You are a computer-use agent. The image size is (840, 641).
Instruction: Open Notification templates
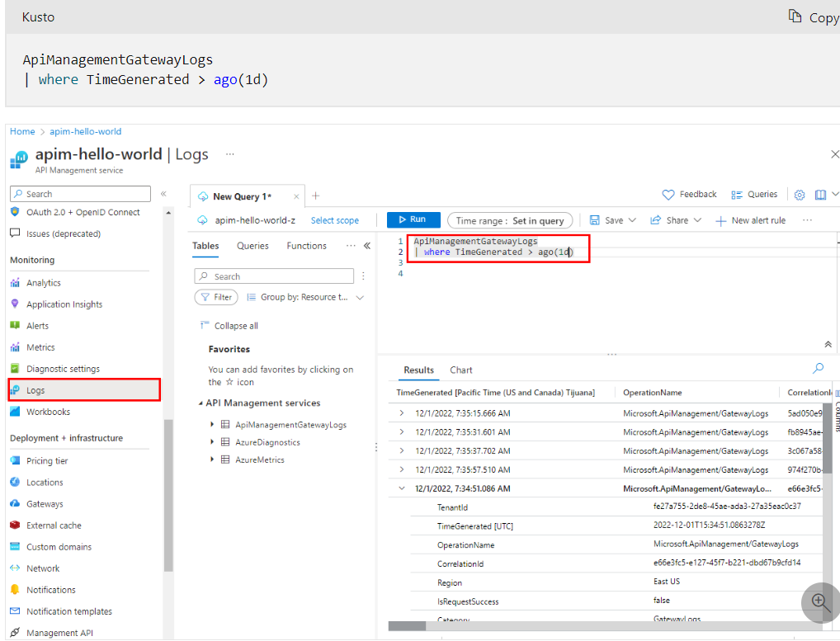pyautogui.click(x=69, y=611)
